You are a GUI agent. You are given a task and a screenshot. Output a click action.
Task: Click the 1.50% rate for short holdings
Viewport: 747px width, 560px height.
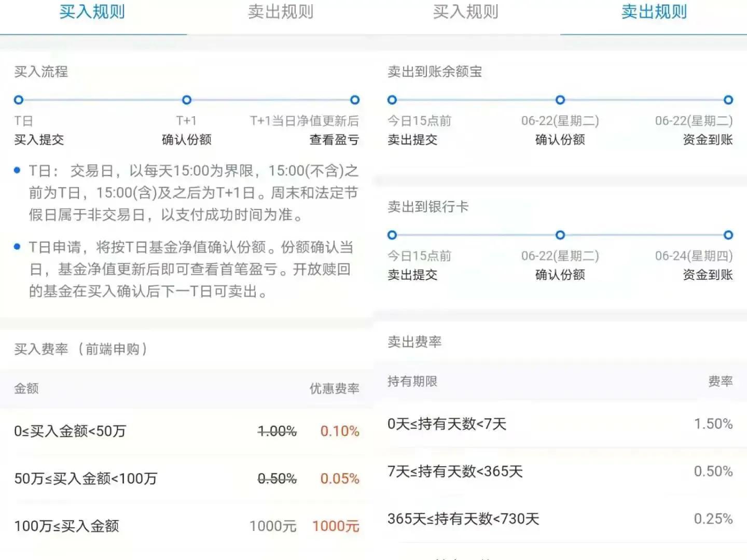[x=713, y=424]
